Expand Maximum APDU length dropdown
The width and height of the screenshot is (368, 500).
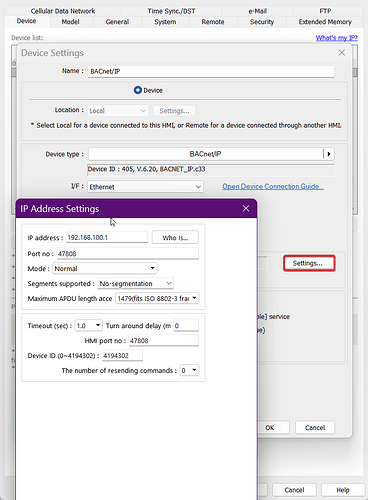tap(157, 298)
